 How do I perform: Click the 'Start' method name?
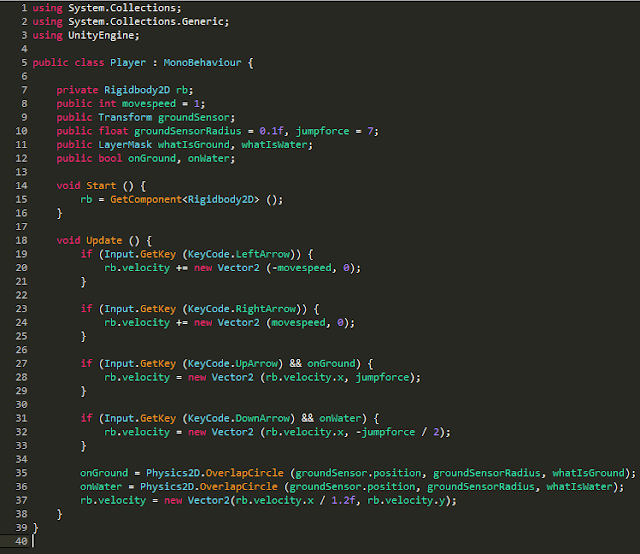click(101, 186)
